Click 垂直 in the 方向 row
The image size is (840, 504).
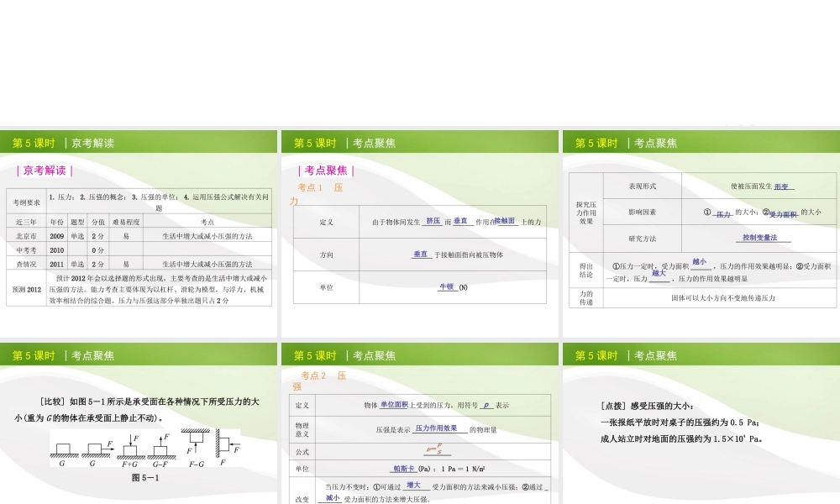[x=421, y=254]
